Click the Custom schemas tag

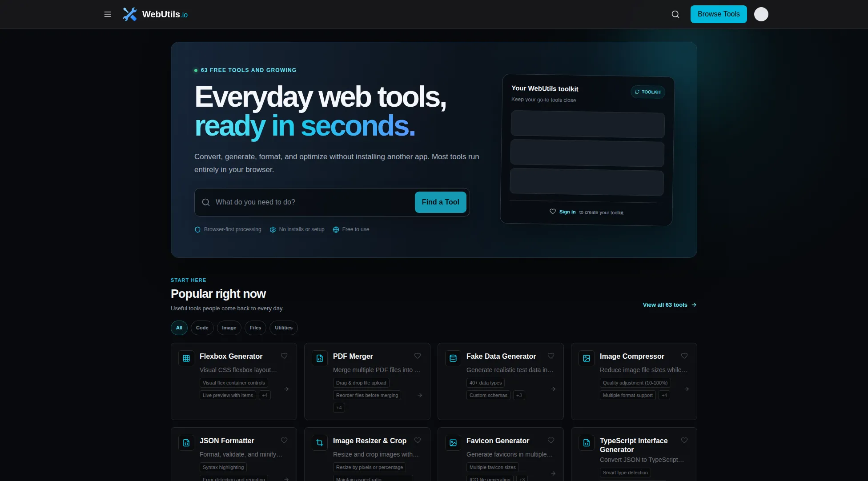click(488, 395)
